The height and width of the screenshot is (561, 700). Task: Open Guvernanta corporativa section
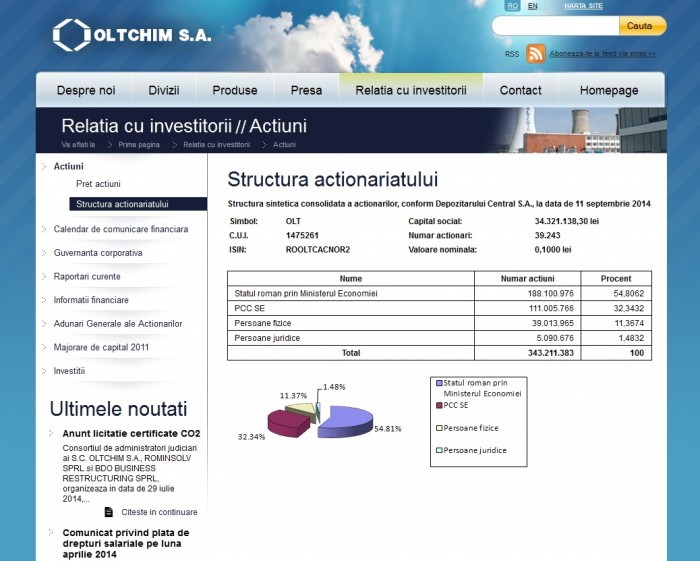tap(98, 253)
